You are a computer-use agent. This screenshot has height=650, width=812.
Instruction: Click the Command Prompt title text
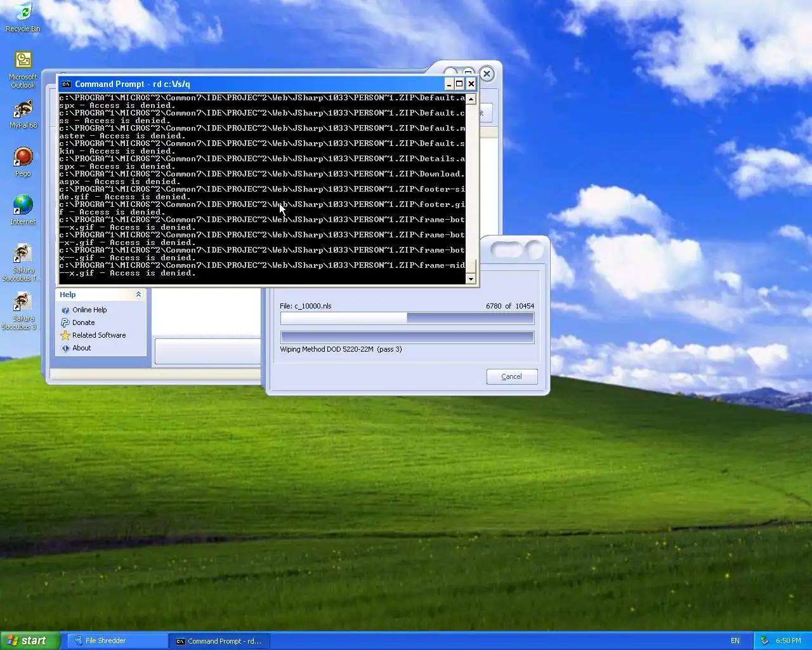(133, 84)
